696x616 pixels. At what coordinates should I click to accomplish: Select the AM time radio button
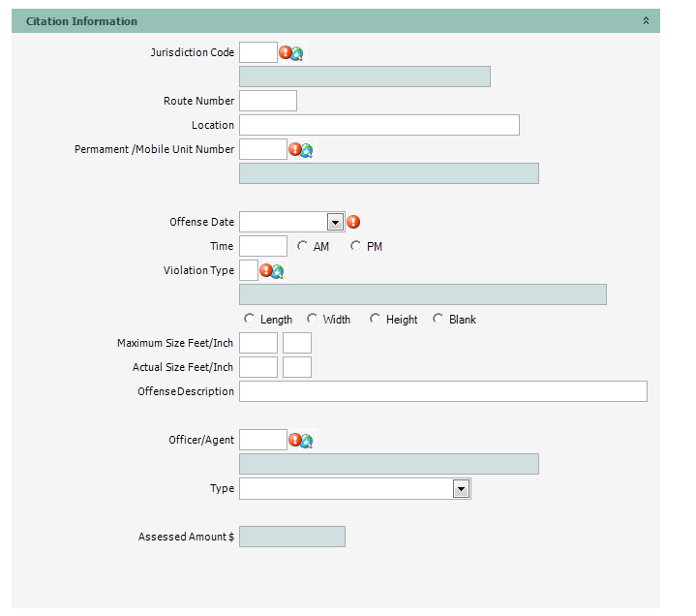[x=303, y=246]
